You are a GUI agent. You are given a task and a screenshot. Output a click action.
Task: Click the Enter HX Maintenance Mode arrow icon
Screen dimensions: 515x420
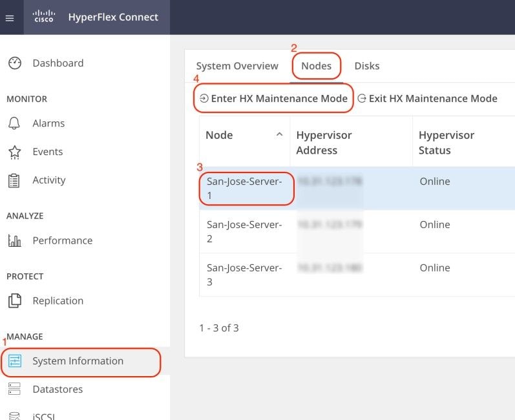click(x=204, y=98)
